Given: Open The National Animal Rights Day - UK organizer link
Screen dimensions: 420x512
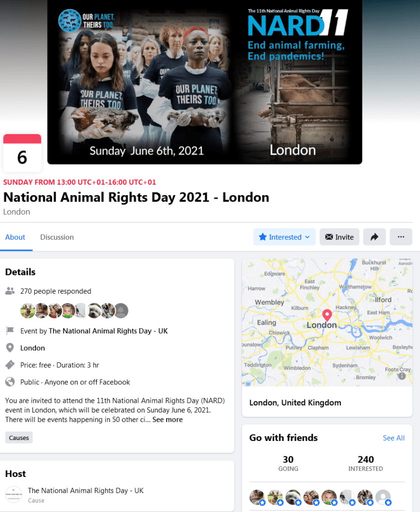Looking at the screenshot, I should pyautogui.click(x=108, y=331).
